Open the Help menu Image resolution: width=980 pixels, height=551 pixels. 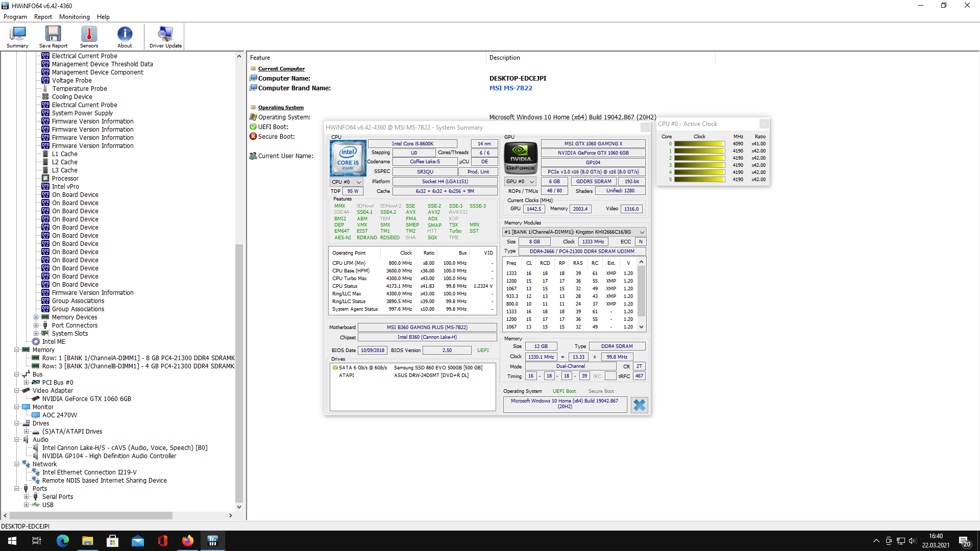point(103,17)
